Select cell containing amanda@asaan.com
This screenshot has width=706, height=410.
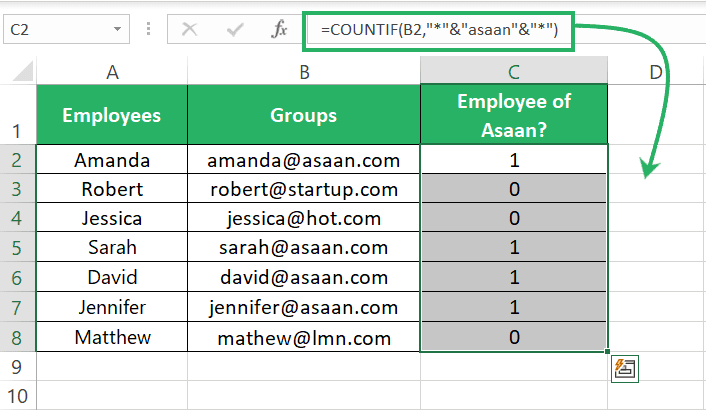(x=304, y=160)
